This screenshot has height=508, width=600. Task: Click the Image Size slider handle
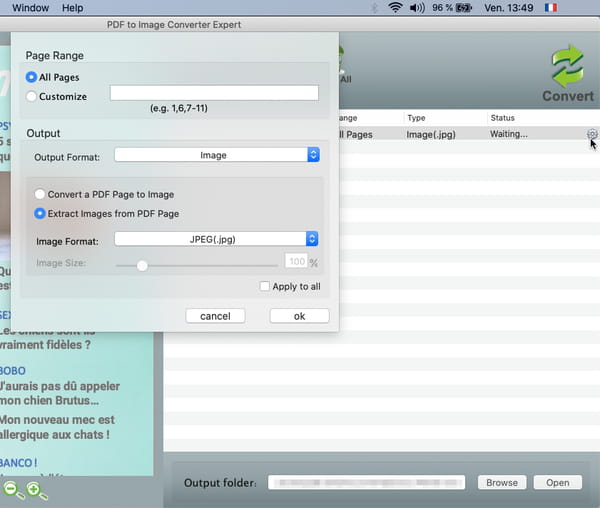pos(142,265)
